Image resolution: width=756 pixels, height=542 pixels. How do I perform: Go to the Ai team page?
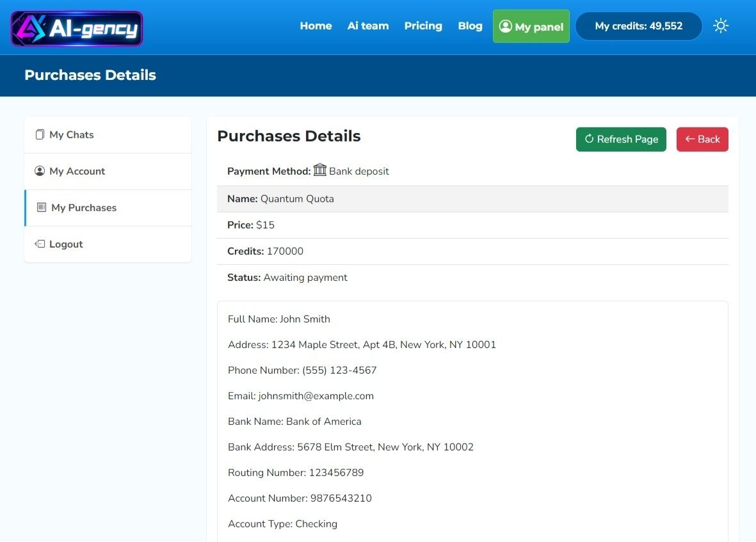(368, 26)
